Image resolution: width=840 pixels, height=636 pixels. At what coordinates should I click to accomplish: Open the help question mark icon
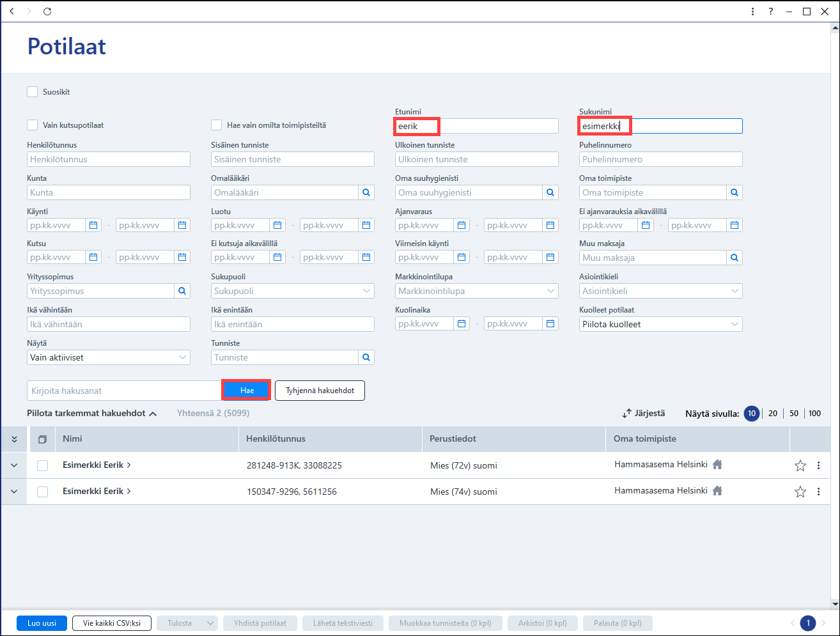(771, 12)
